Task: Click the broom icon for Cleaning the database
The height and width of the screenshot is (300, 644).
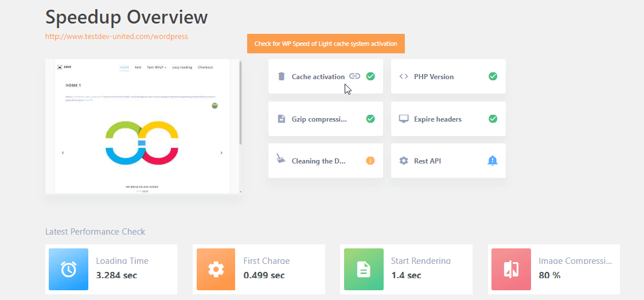Action: point(281,159)
